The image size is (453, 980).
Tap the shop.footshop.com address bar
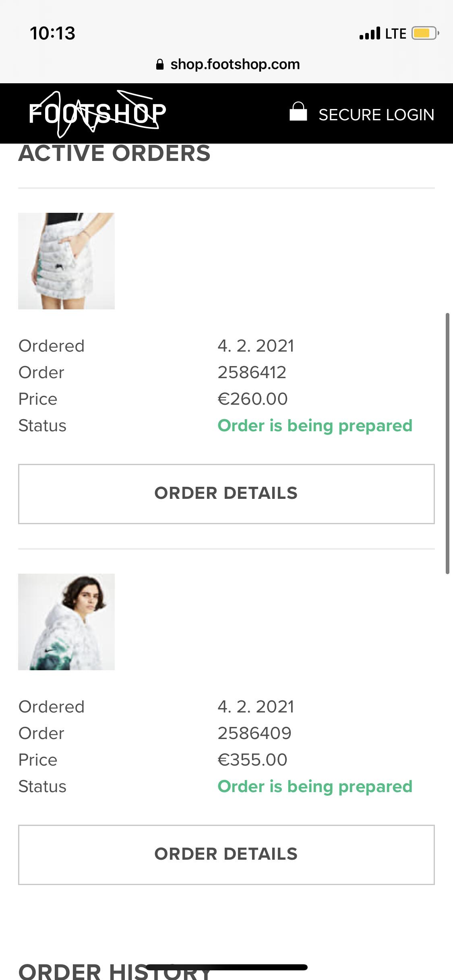click(x=235, y=64)
